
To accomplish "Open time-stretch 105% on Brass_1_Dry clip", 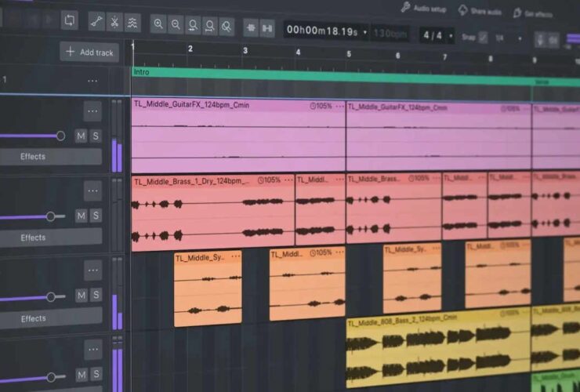I will click(x=270, y=180).
